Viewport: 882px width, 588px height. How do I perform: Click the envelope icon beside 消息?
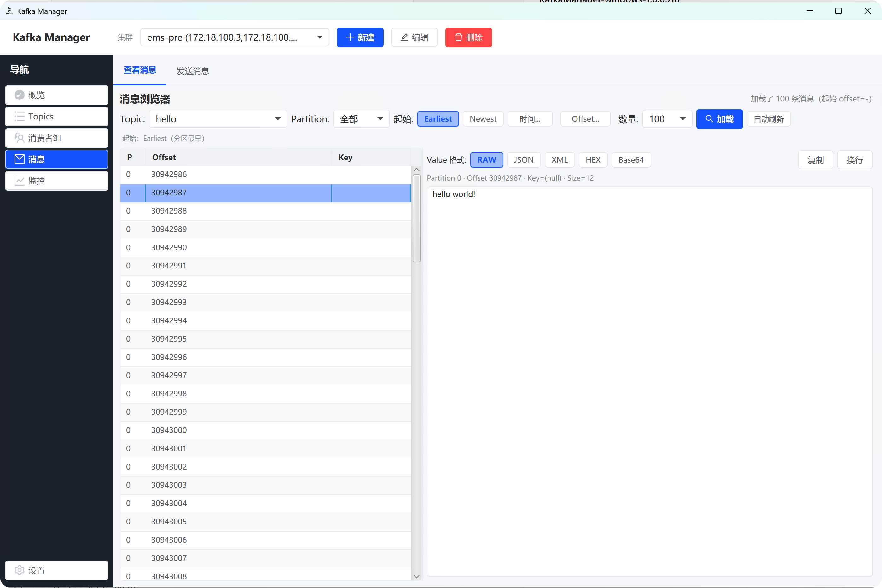[20, 159]
